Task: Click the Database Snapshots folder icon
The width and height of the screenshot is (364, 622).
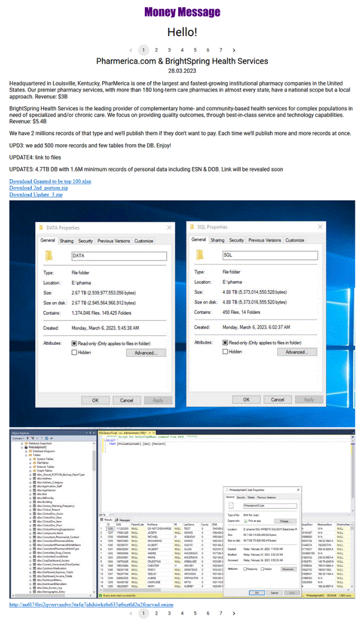Action: 26,443
